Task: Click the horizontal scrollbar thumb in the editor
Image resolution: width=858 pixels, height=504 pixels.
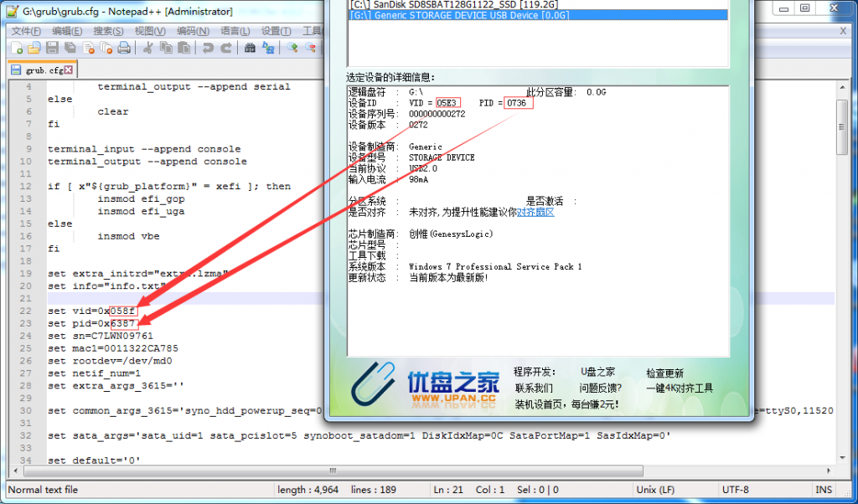Action: [x=333, y=471]
